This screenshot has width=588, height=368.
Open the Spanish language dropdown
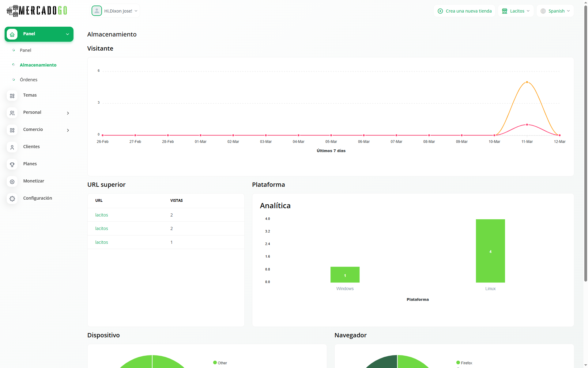click(x=555, y=11)
